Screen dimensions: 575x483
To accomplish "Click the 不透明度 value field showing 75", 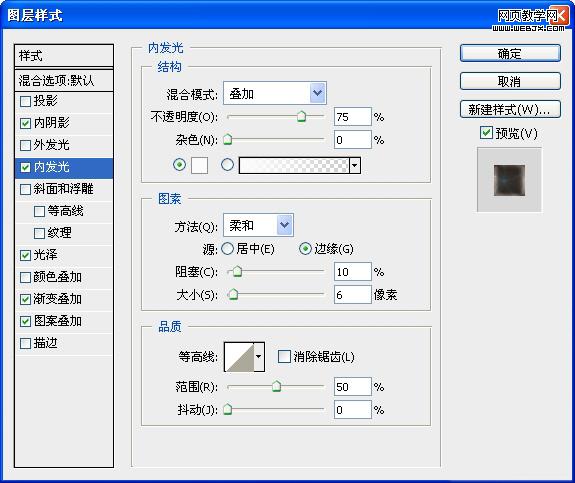I will (x=352, y=117).
